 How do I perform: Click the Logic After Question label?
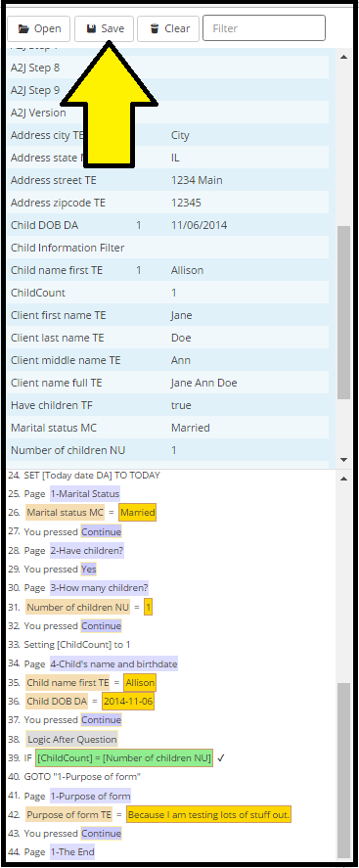pyautogui.click(x=72, y=740)
